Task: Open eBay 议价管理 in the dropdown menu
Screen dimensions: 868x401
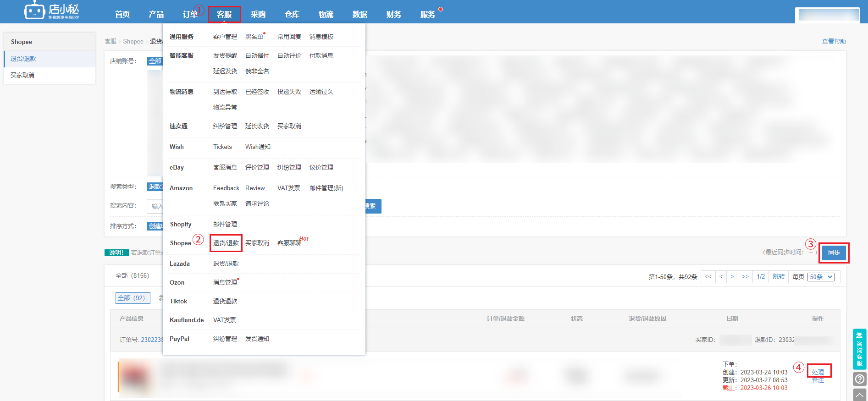Action: click(321, 167)
